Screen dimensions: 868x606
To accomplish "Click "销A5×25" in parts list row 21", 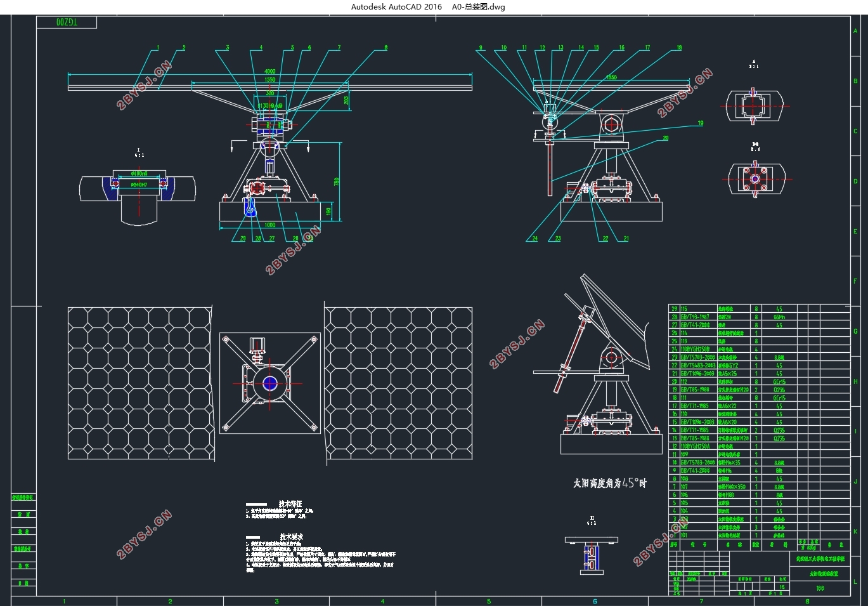I will [x=727, y=374].
